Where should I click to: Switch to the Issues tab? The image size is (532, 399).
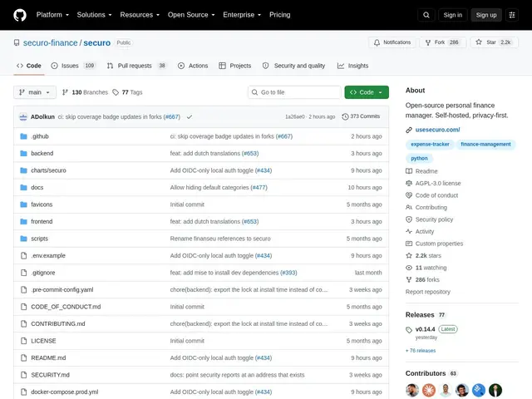(x=73, y=66)
